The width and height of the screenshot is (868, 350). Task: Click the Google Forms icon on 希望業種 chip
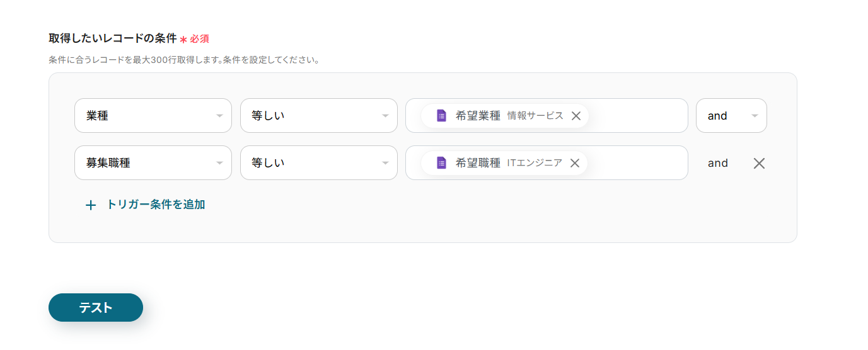point(441,116)
